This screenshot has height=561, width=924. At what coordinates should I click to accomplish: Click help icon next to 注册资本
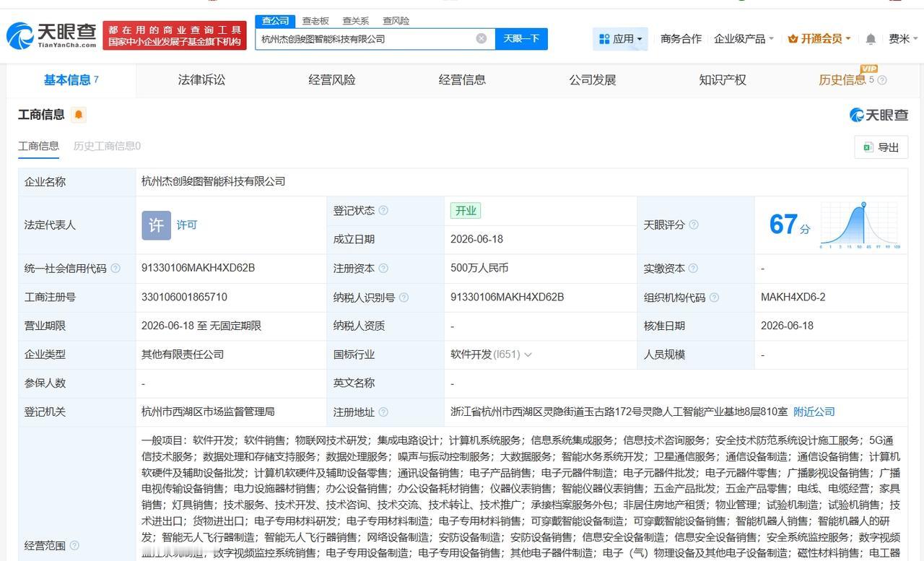[x=383, y=268]
